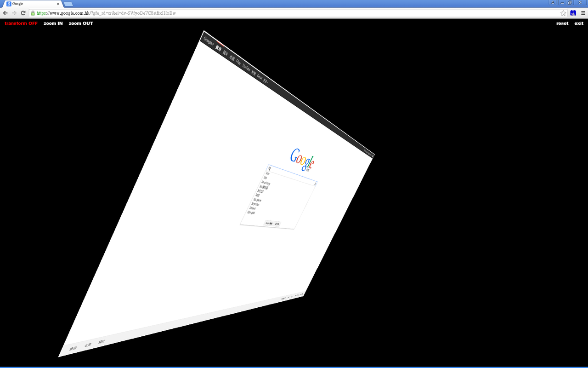The width and height of the screenshot is (588, 368).
Task: Click the blue 3D extension icon
Action: tap(573, 13)
